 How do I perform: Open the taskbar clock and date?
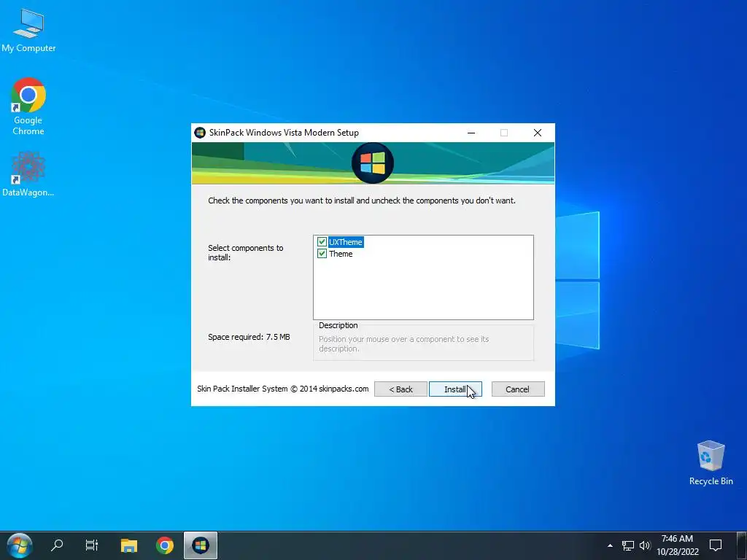[x=678, y=545]
